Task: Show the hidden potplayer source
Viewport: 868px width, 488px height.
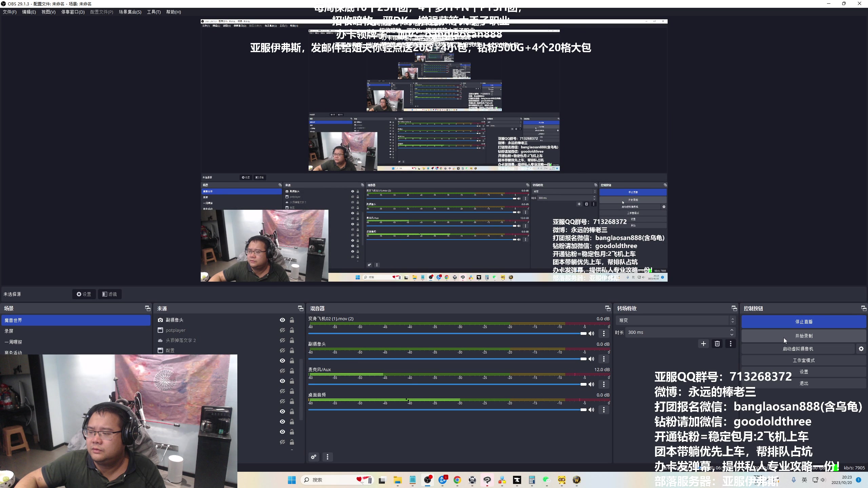Action: coord(282,330)
